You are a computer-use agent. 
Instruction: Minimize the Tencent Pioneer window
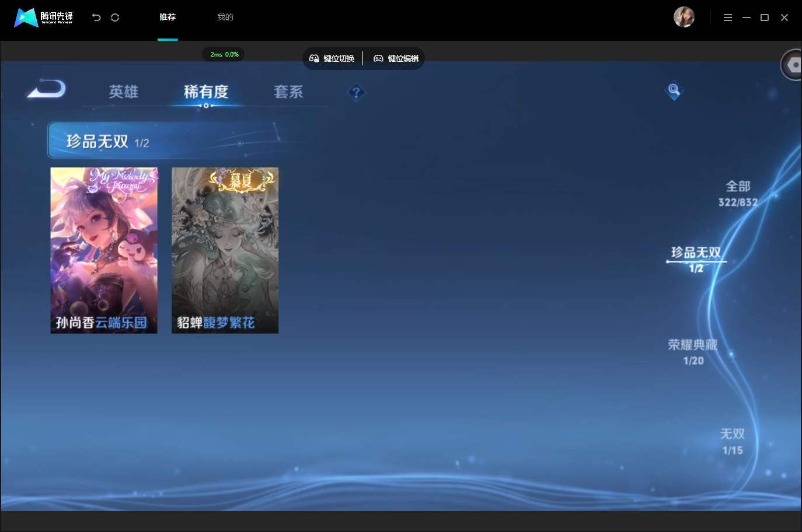tap(746, 17)
